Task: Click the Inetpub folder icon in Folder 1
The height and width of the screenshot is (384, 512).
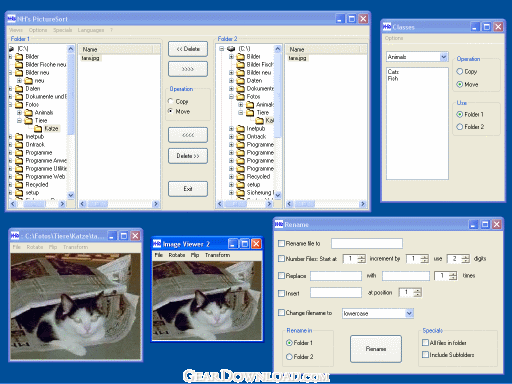Action: [x=19, y=137]
